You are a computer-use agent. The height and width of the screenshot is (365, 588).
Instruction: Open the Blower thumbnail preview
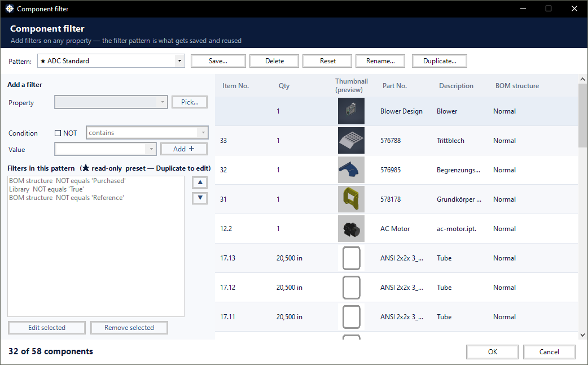[x=351, y=111]
